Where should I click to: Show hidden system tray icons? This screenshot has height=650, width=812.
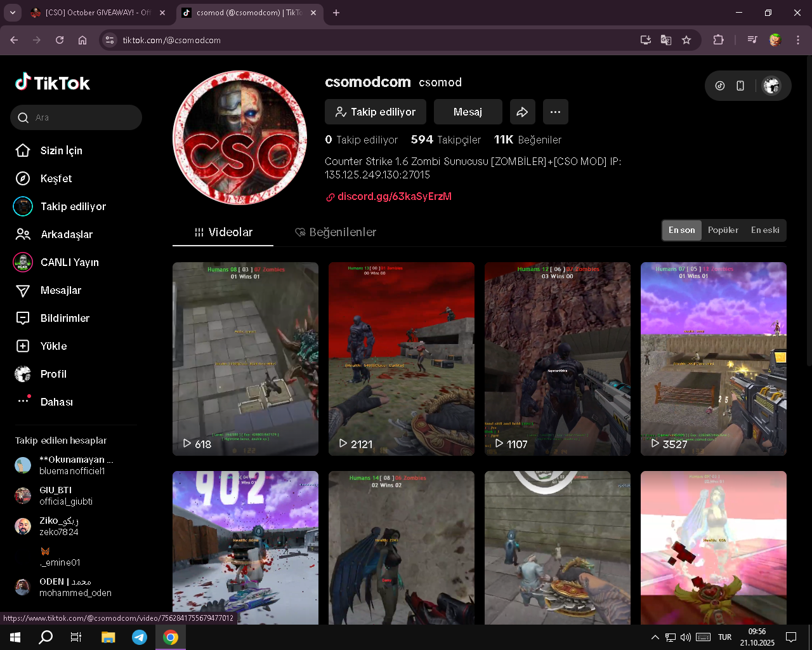[x=655, y=637]
